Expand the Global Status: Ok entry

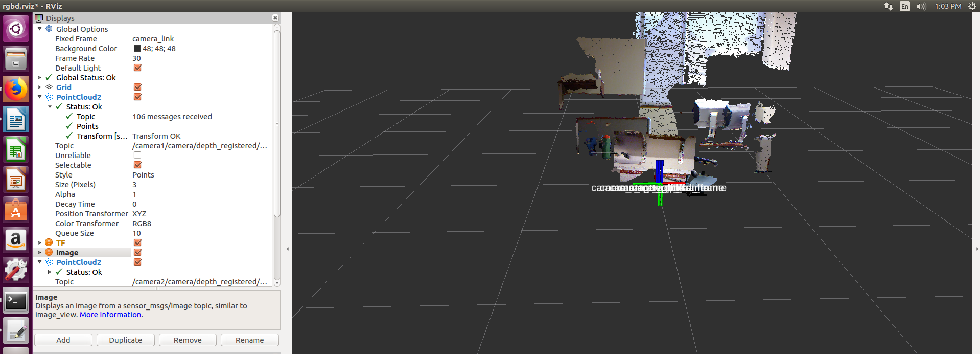tap(40, 78)
